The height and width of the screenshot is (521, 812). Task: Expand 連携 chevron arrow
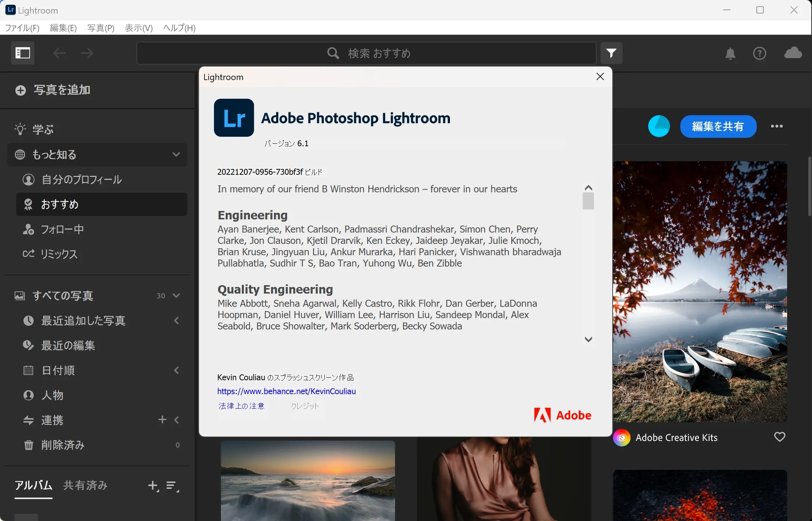point(176,420)
